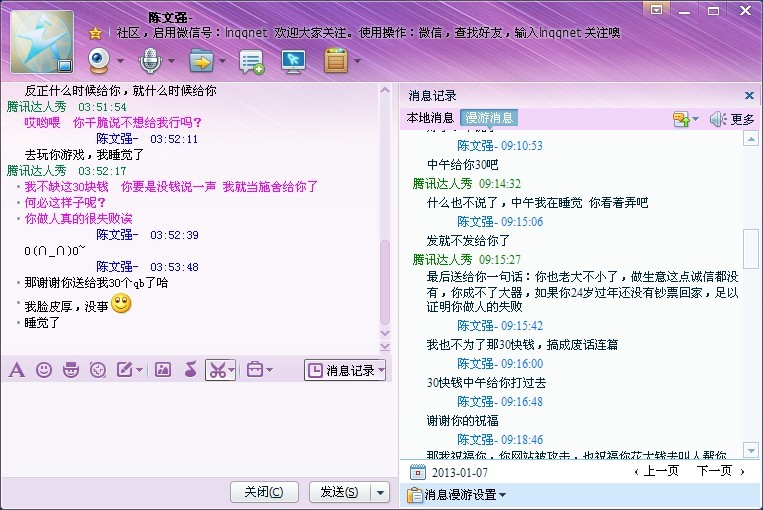Click the contact avatar picture

(x=42, y=42)
